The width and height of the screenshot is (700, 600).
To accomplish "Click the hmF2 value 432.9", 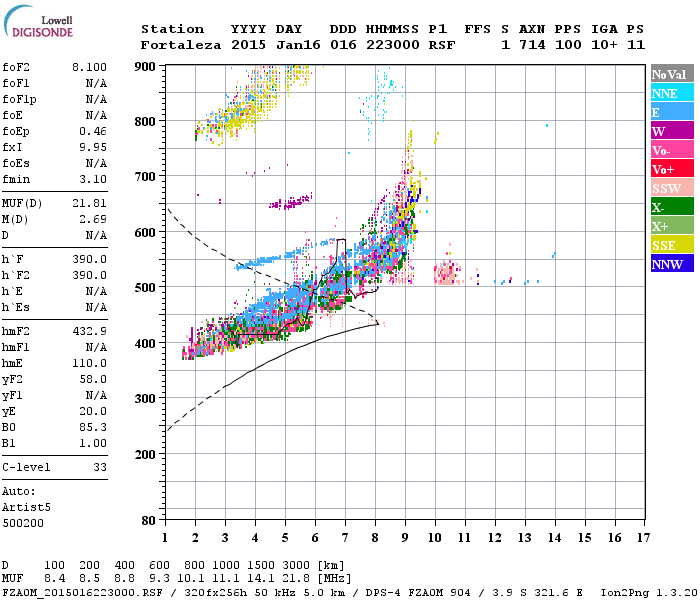I will (x=89, y=331).
